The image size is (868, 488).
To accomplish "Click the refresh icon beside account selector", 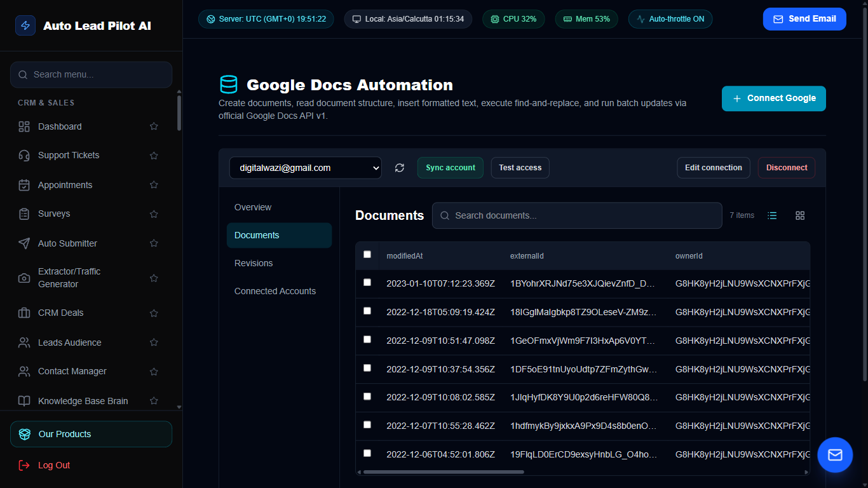I will [400, 168].
